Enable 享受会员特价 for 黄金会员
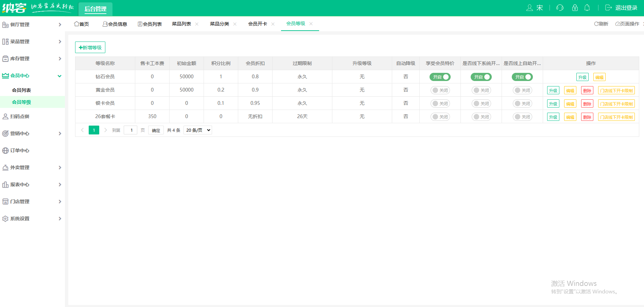The image size is (644, 307). 440,91
